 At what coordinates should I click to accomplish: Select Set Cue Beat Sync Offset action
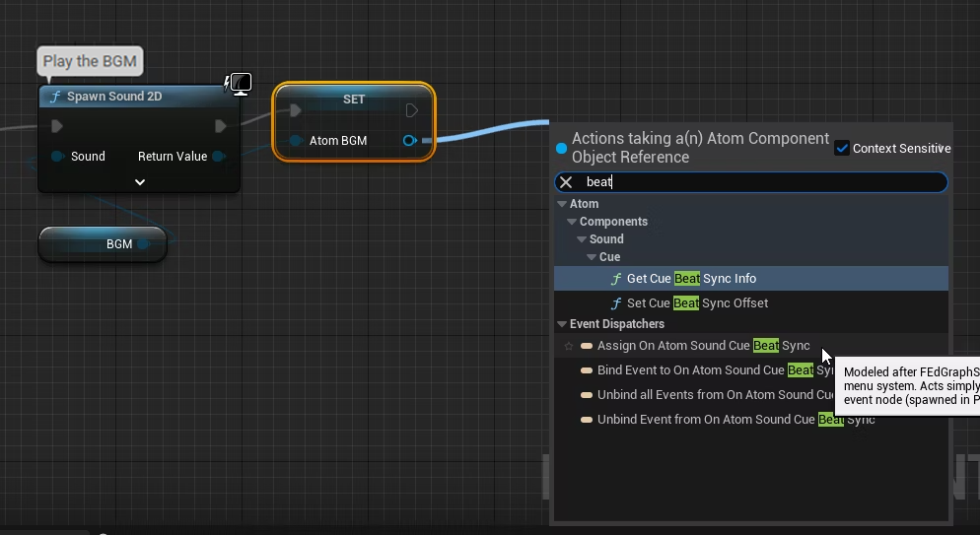pos(697,303)
